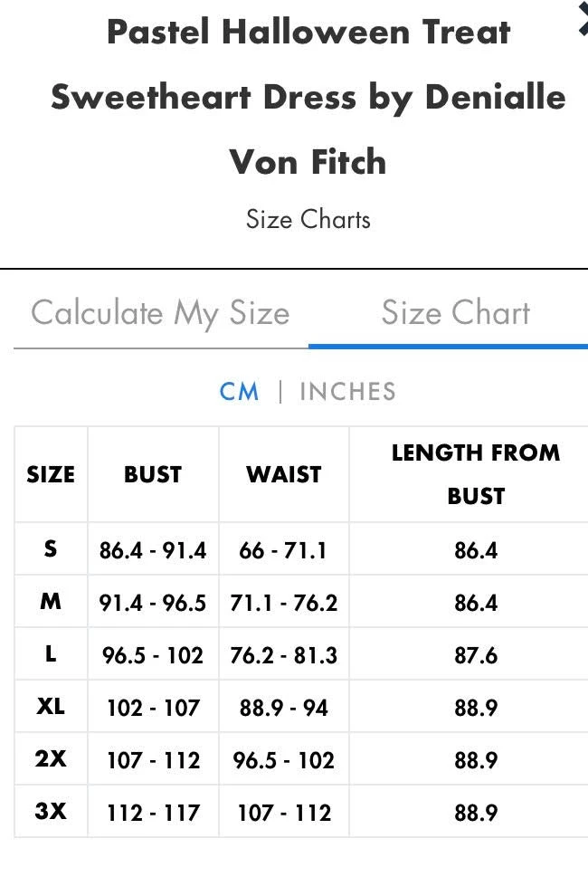Switch measurement units to CM
Image resolution: width=588 pixels, height=886 pixels.
(x=239, y=392)
